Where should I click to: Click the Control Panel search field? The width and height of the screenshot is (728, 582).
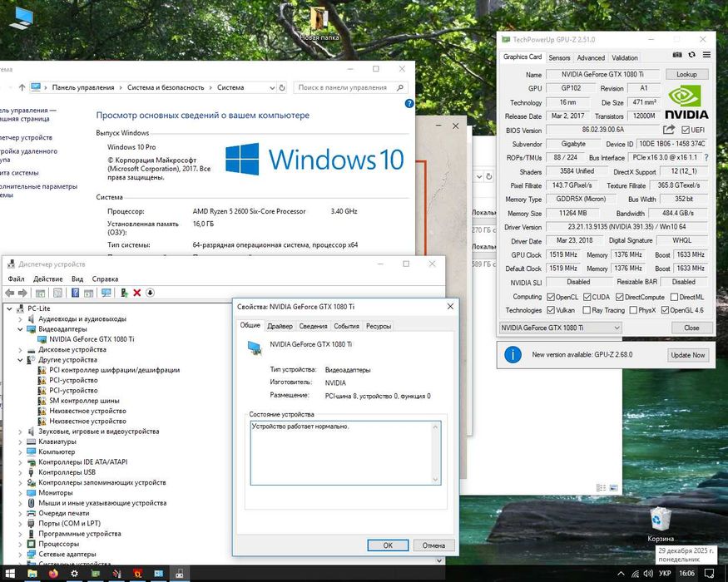(343, 87)
